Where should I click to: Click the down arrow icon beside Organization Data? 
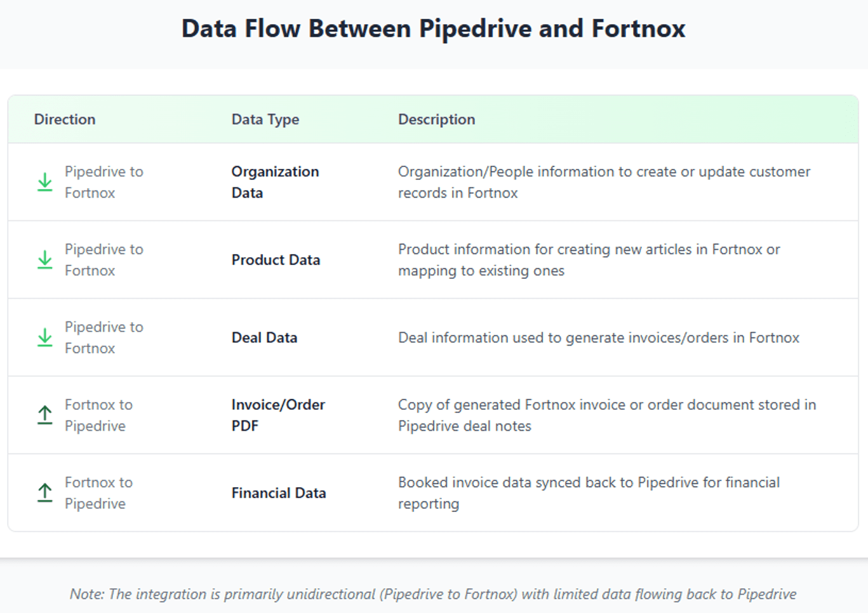(44, 182)
